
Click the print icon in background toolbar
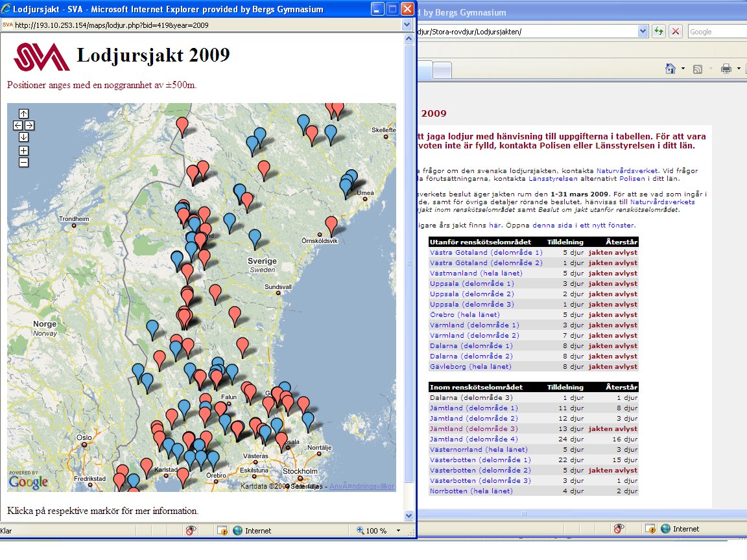pos(726,69)
